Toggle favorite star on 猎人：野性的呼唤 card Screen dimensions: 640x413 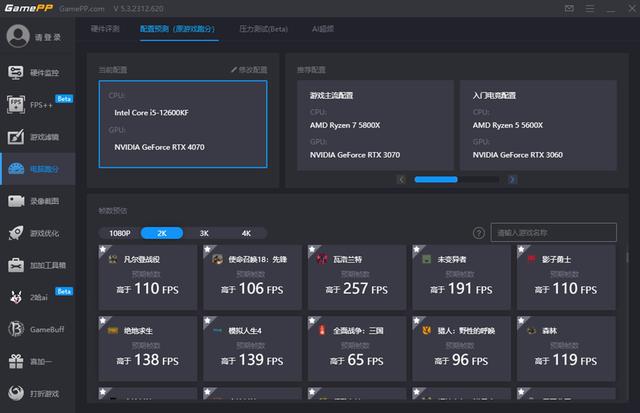click(x=417, y=320)
